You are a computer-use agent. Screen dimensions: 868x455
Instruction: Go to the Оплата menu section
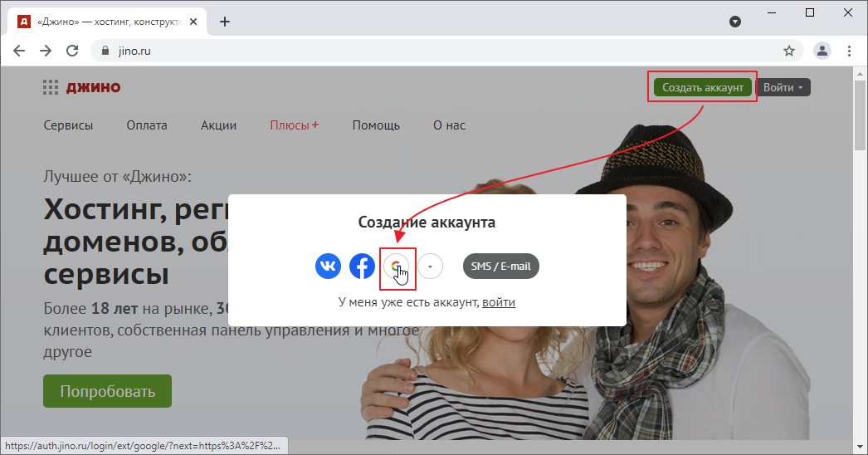pyautogui.click(x=147, y=125)
